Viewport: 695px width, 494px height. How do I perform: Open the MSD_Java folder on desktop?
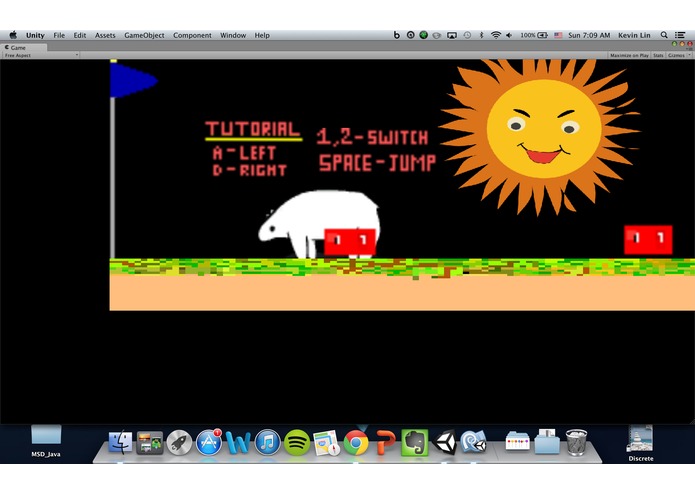[46, 440]
